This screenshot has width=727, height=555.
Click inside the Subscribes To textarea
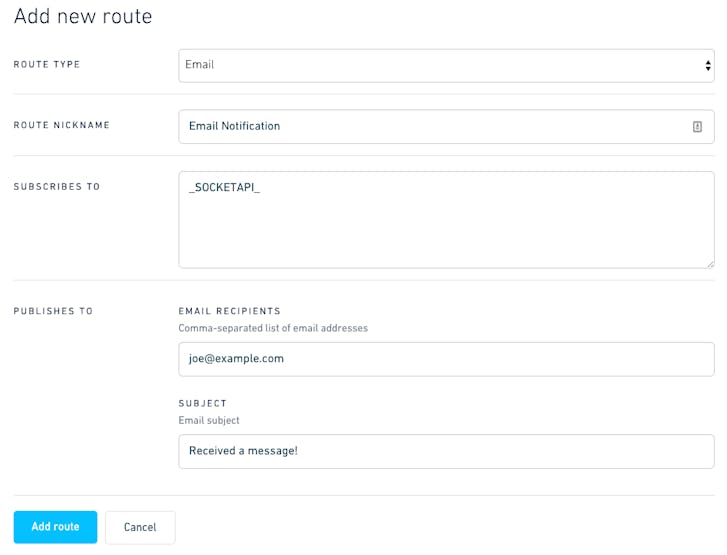click(x=446, y=220)
